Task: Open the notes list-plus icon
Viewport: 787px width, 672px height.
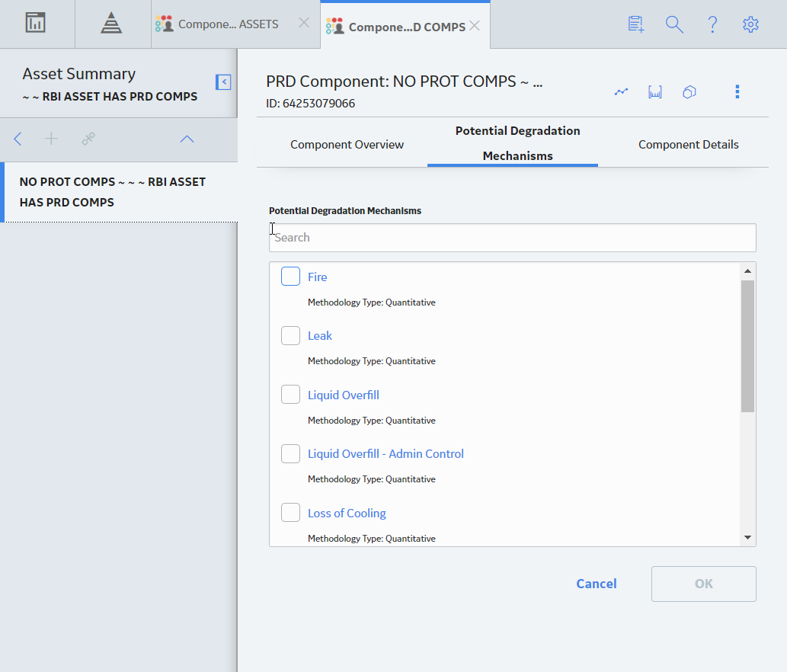Action: click(636, 24)
